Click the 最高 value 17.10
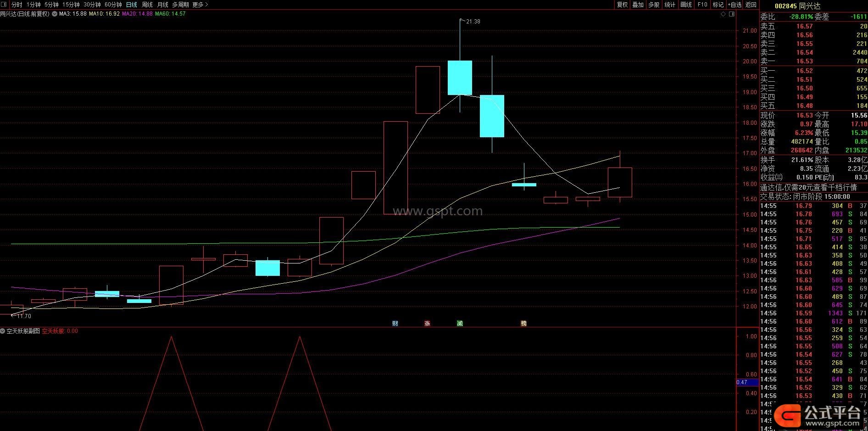 [859, 124]
